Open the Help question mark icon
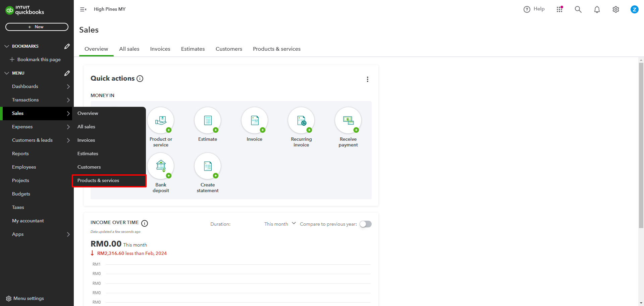The image size is (644, 306). (x=527, y=9)
